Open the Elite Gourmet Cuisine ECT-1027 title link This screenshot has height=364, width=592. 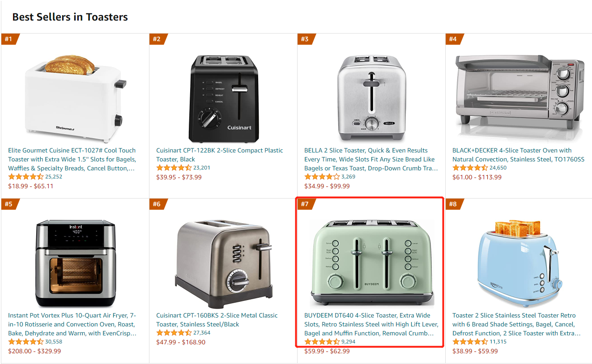72,159
